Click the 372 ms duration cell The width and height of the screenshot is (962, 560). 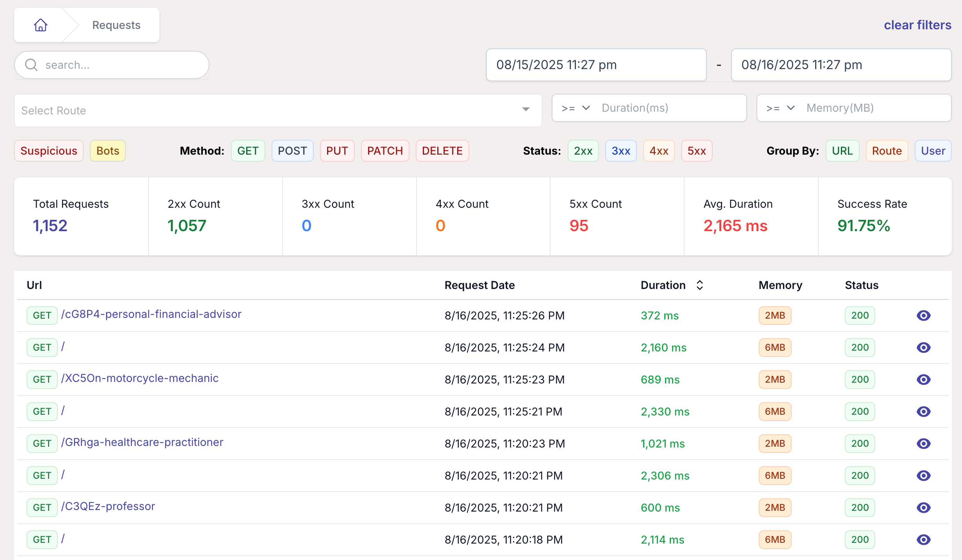point(660,316)
